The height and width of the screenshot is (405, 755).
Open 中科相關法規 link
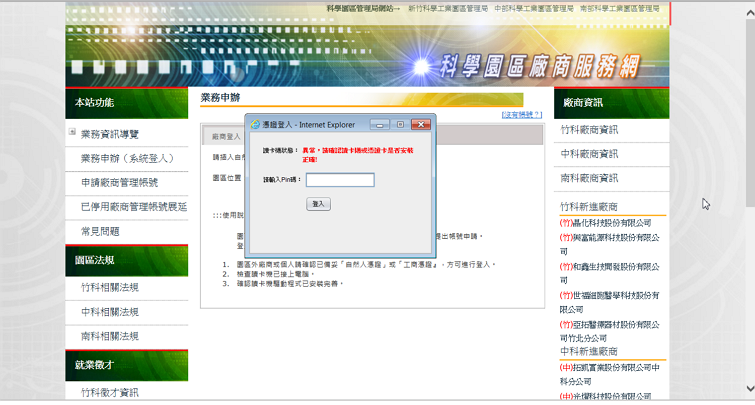110,312
